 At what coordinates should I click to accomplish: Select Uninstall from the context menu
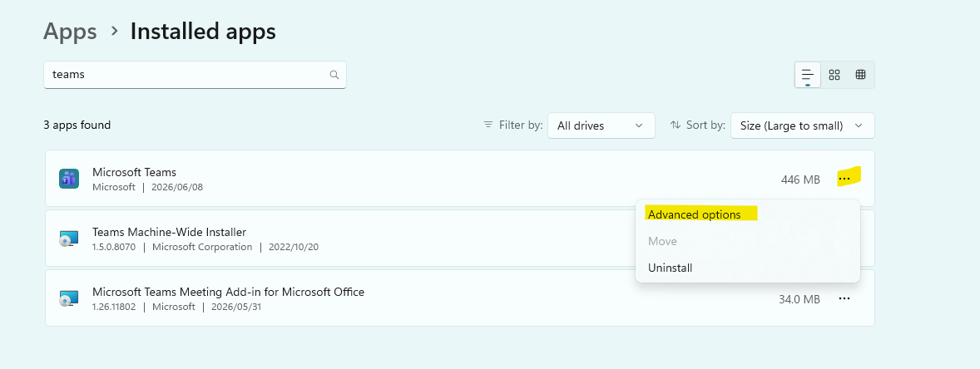point(670,268)
